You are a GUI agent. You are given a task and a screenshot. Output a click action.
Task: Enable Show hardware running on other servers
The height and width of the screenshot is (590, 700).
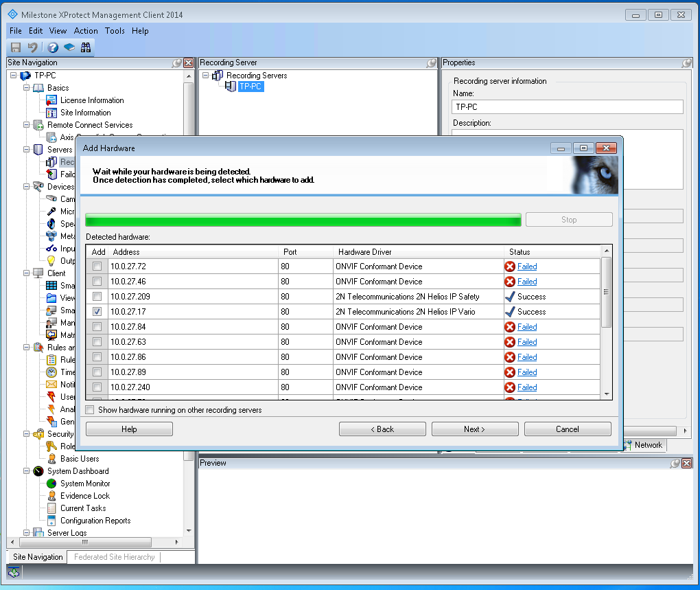pos(90,410)
